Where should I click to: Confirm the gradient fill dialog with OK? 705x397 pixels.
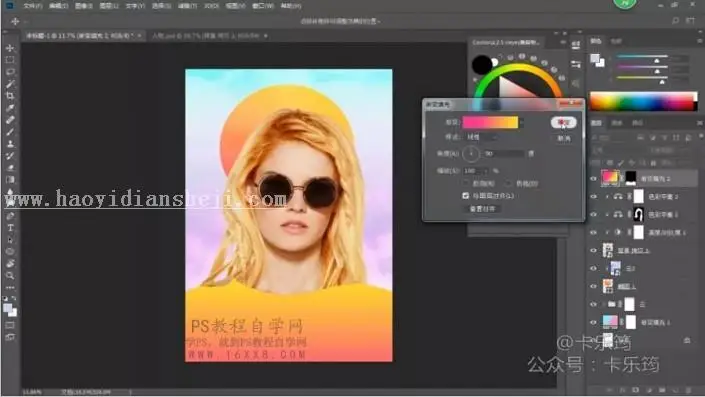(x=563, y=122)
